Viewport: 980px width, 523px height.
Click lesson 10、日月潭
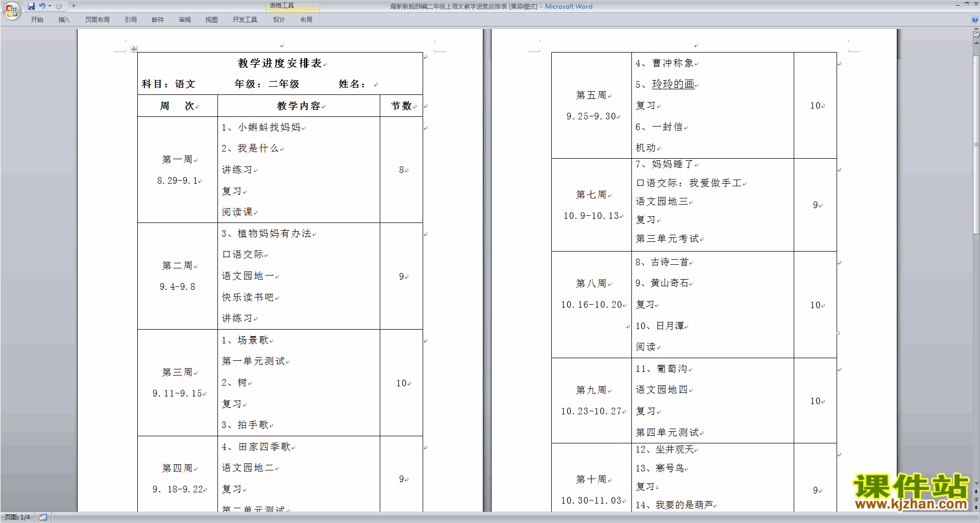[x=659, y=326]
